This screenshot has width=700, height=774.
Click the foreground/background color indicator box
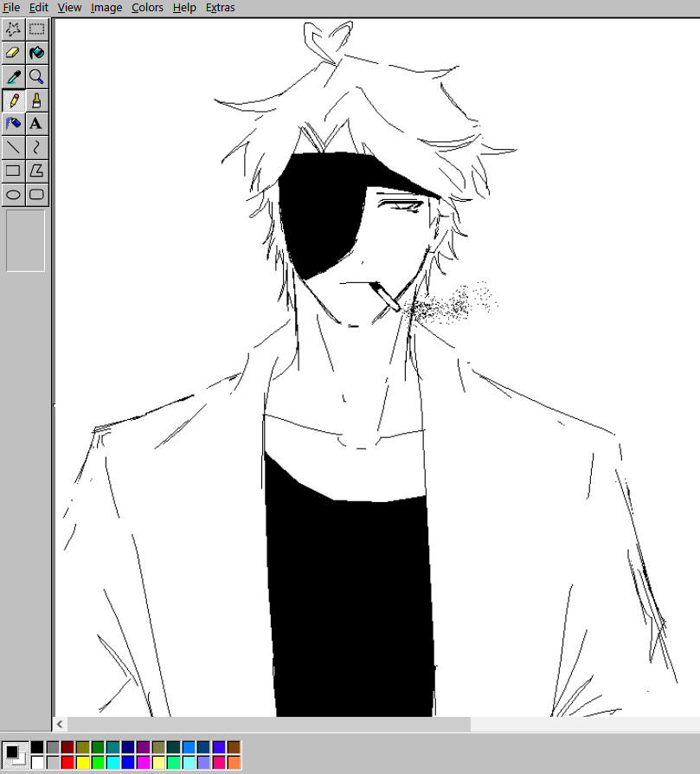(x=15, y=755)
